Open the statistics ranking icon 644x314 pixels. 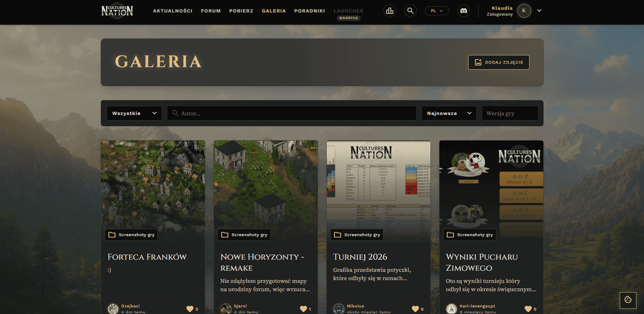390,11
